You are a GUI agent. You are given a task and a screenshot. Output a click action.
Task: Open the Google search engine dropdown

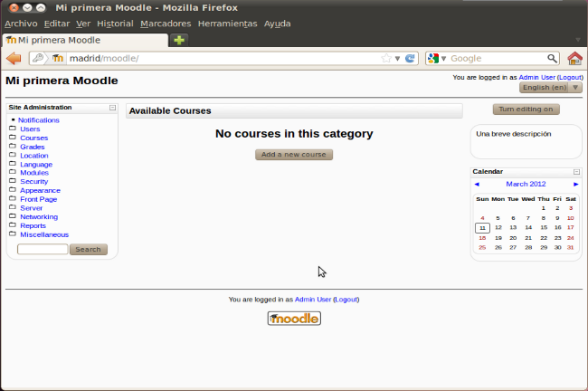(438, 59)
